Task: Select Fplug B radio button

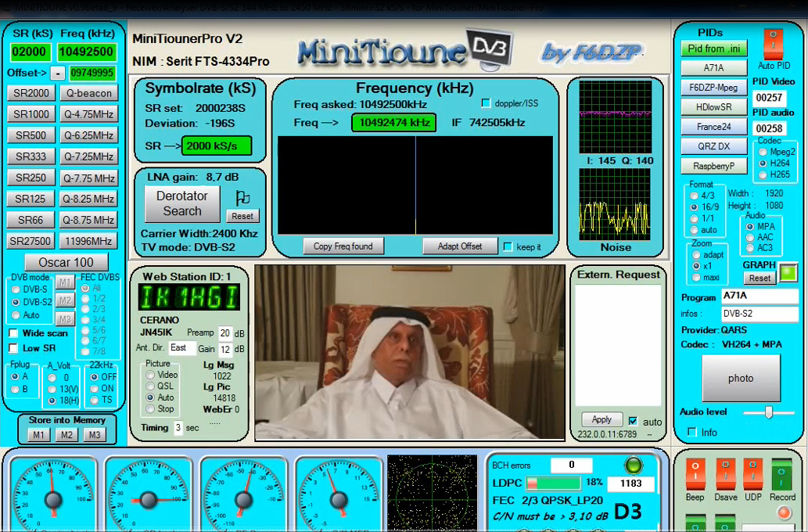Action: [15, 389]
